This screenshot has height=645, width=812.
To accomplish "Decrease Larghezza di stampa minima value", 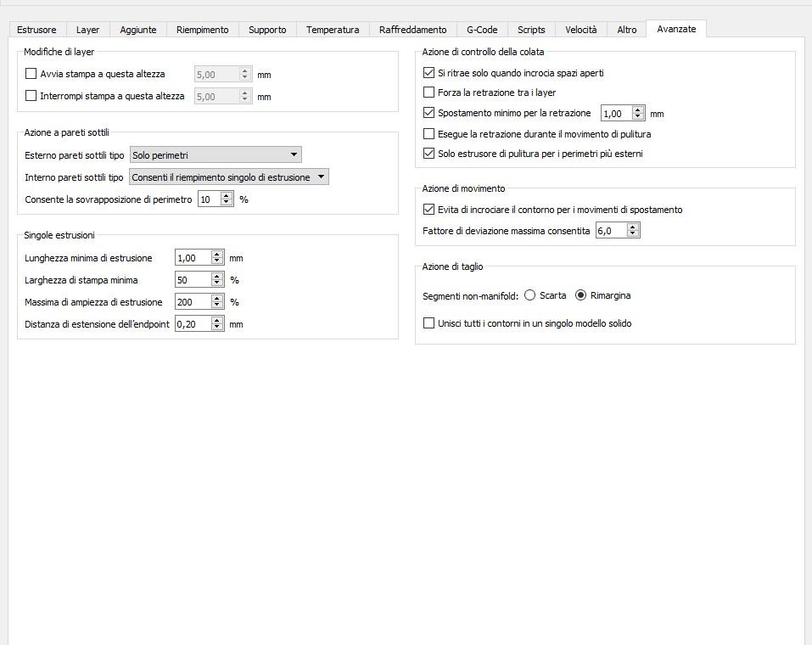I will click(217, 283).
